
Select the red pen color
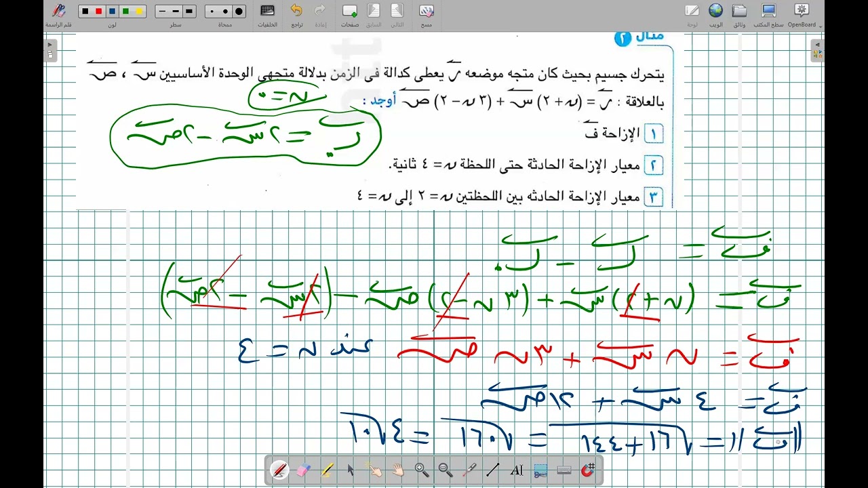(99, 12)
